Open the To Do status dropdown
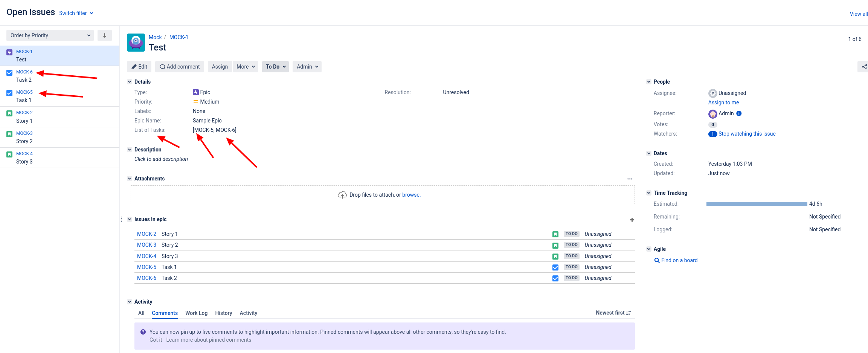The height and width of the screenshot is (353, 868). (x=275, y=66)
